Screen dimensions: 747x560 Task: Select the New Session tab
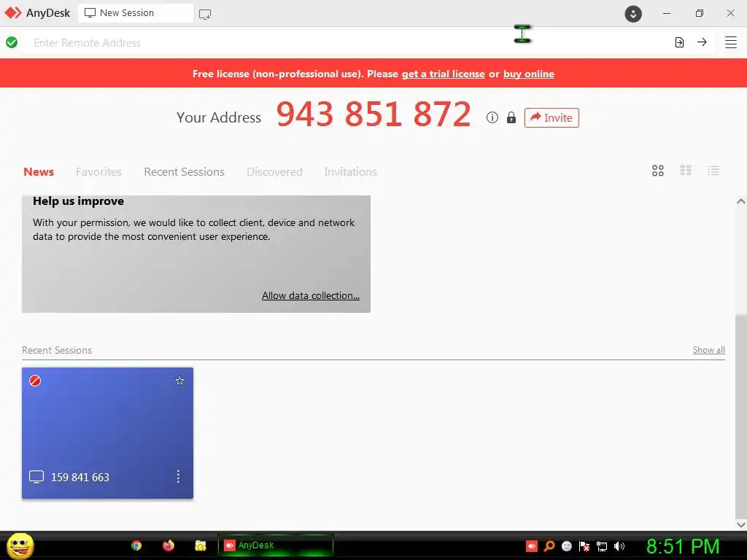coord(135,13)
